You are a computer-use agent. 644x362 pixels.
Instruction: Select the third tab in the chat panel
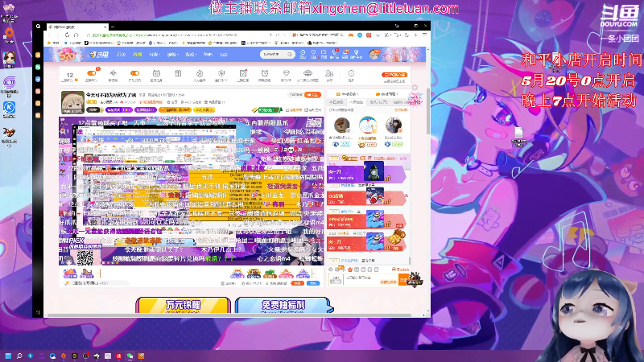pyautogui.click(x=378, y=102)
